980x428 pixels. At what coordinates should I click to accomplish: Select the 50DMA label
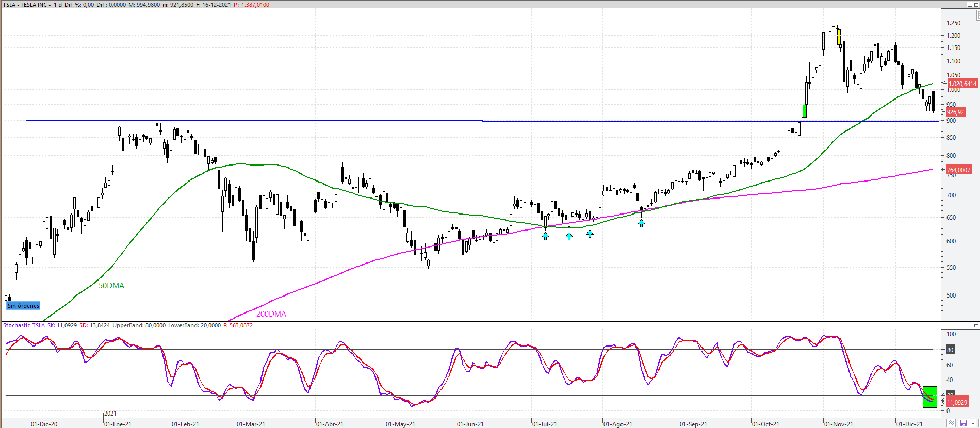111,285
